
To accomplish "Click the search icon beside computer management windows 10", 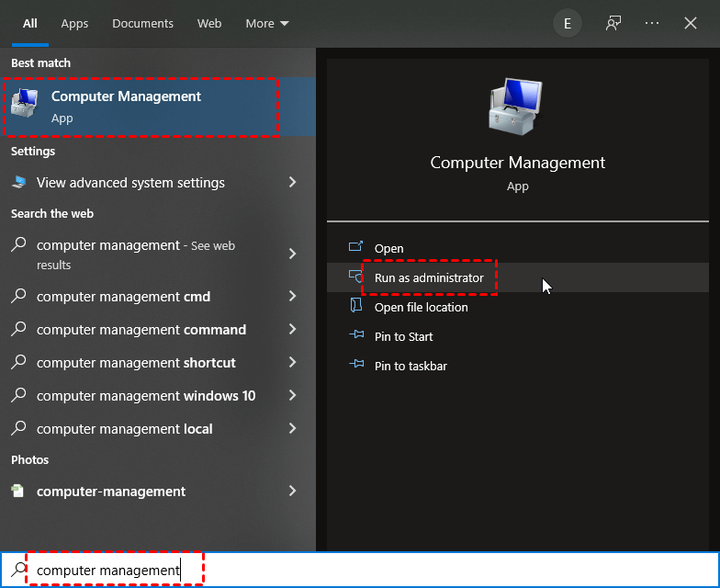I will [x=18, y=395].
